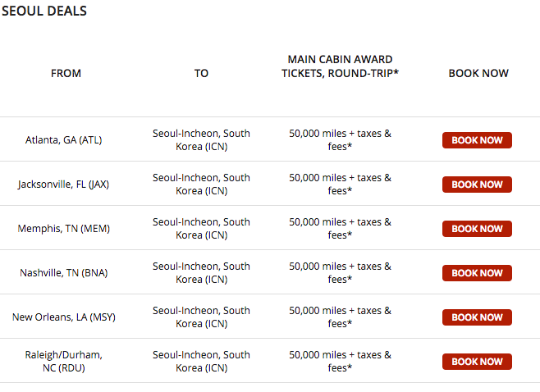Click Book Now for New Orleans
Image resolution: width=540 pixels, height=392 pixels.
(477, 317)
